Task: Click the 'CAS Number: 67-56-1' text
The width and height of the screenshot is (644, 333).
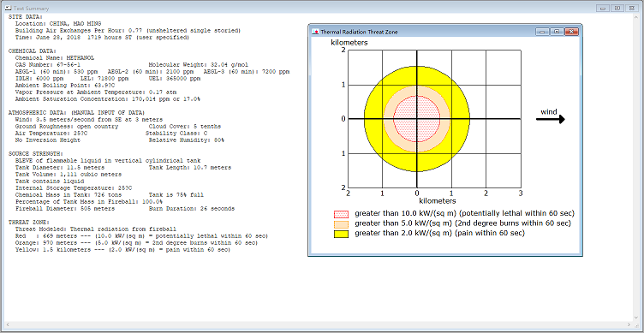Action: 47,65
